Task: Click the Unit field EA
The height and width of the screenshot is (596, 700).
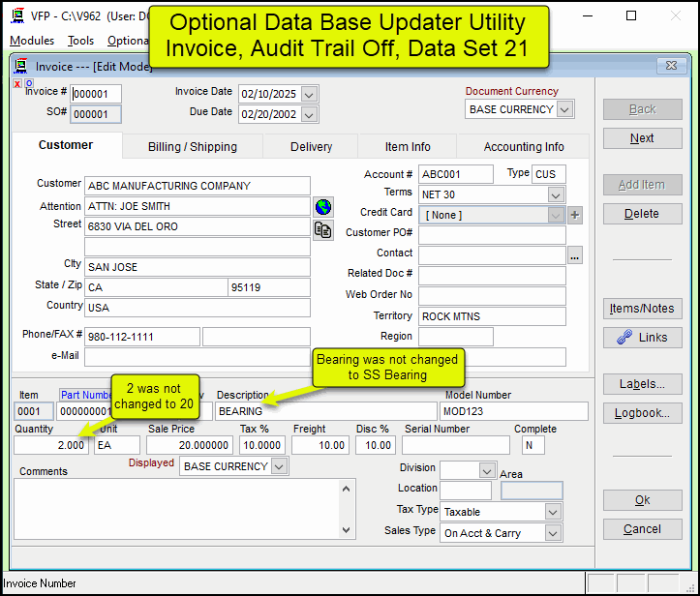Action: tap(117, 445)
